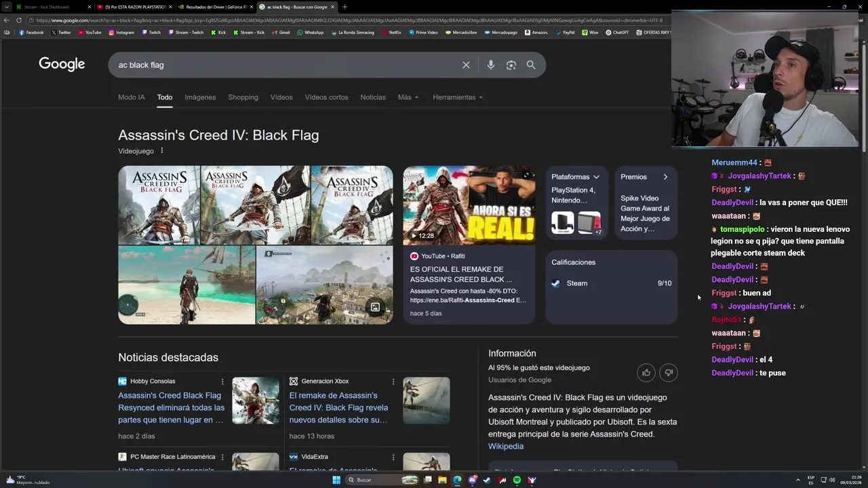
Task: Open volume control in system tray
Action: click(x=832, y=480)
